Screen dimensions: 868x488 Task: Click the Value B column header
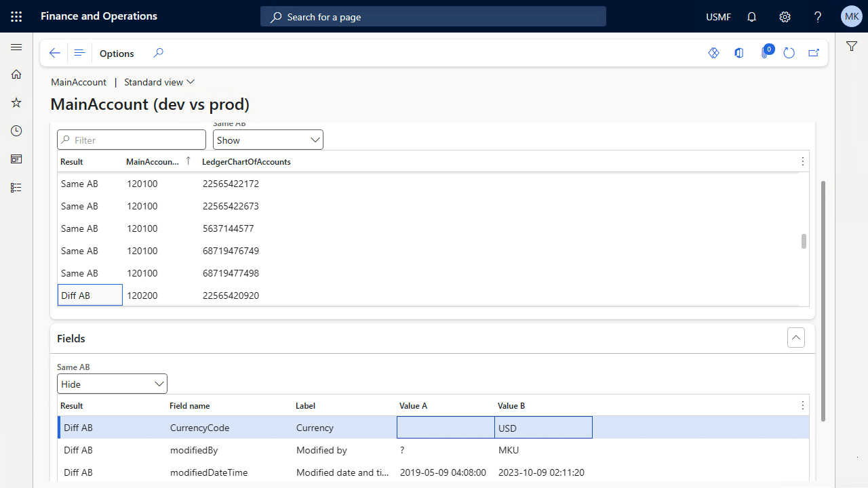point(512,405)
